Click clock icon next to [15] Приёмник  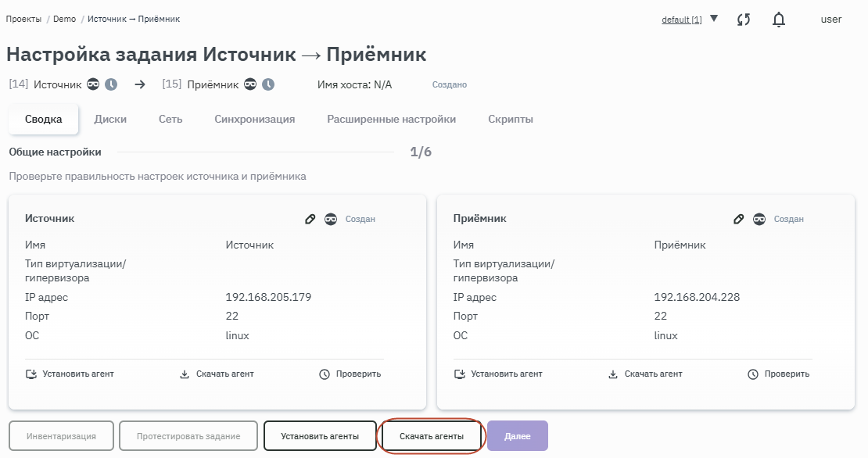click(268, 84)
